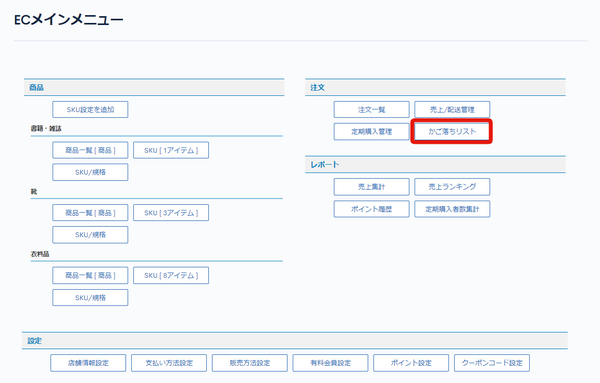Click the SKU設定を追加 button
Viewport: 600px width, 383px height.
(90, 109)
